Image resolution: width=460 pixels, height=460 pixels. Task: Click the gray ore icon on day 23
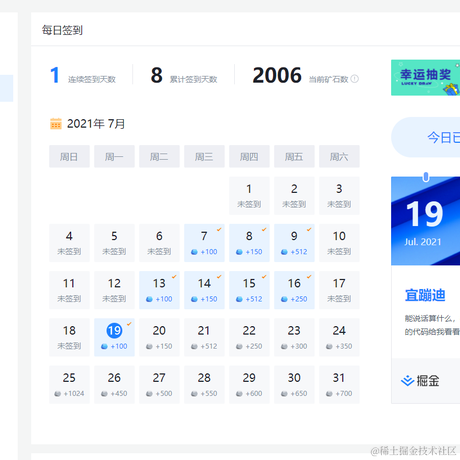284,347
